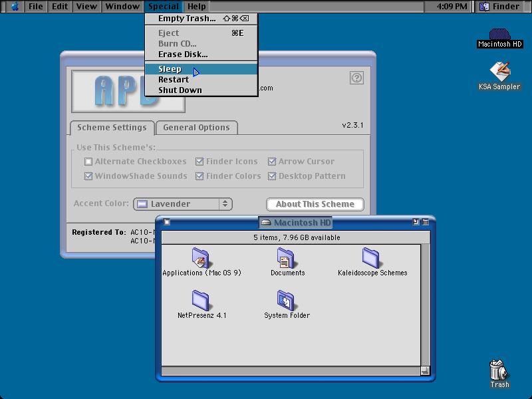Click the 'Registered To:' label
The image size is (532, 399).
point(98,232)
